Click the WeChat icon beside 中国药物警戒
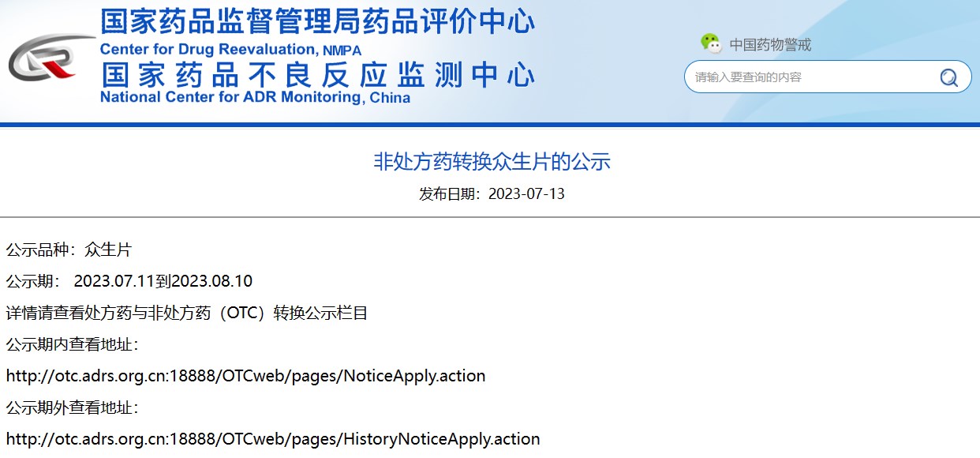The width and height of the screenshot is (980, 458). [x=711, y=44]
